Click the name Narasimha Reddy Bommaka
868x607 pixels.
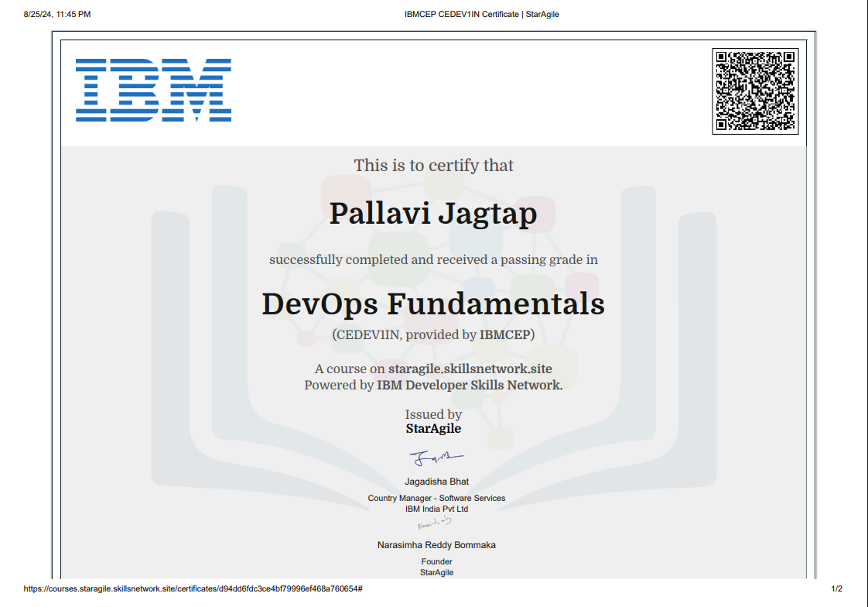pyautogui.click(x=437, y=545)
